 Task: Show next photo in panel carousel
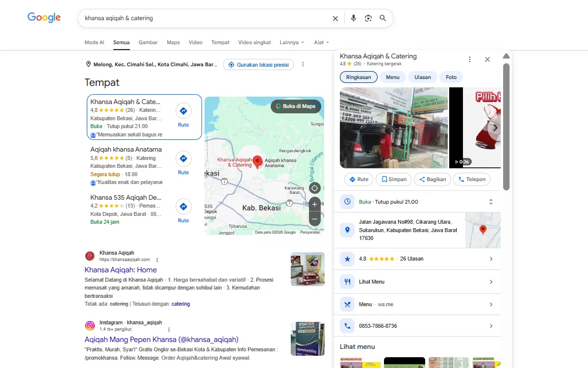click(495, 128)
